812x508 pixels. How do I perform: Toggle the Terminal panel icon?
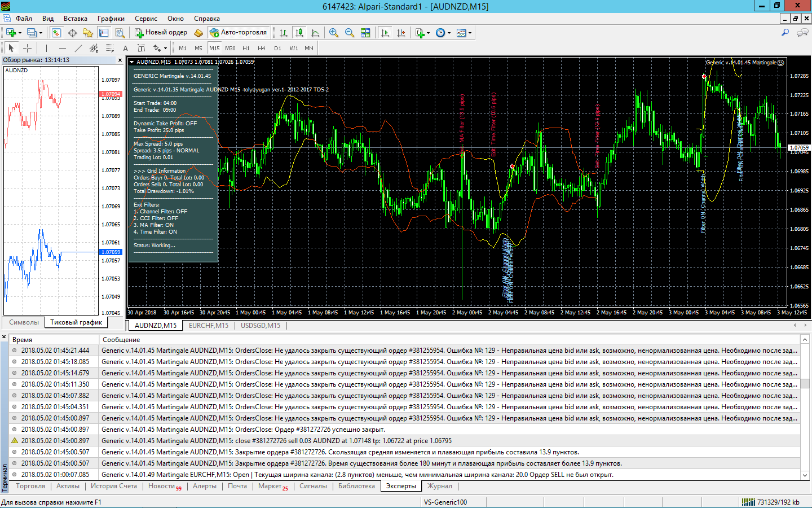point(104,33)
